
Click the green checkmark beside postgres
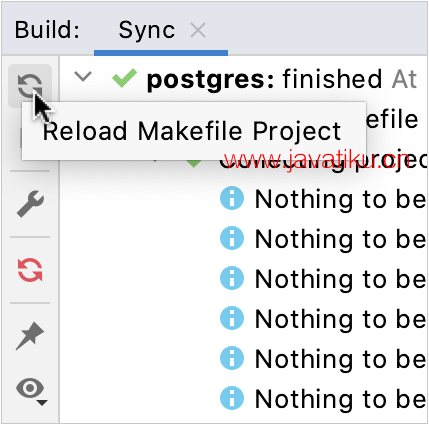pyautogui.click(x=124, y=78)
